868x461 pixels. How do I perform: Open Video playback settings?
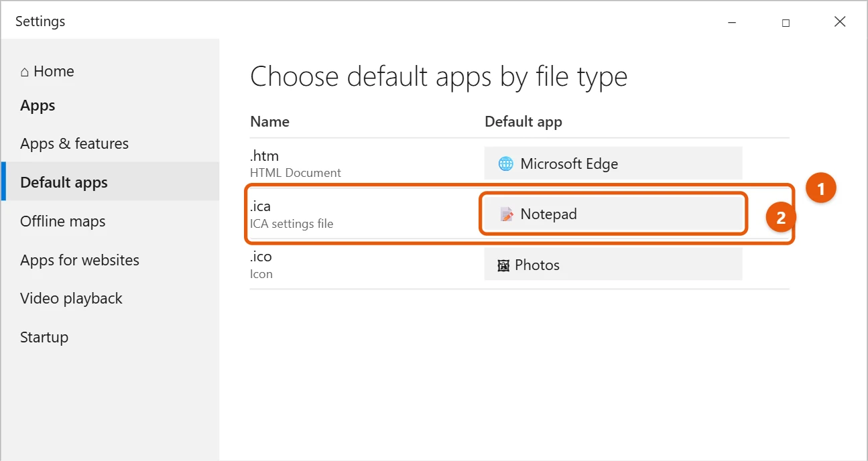(71, 298)
